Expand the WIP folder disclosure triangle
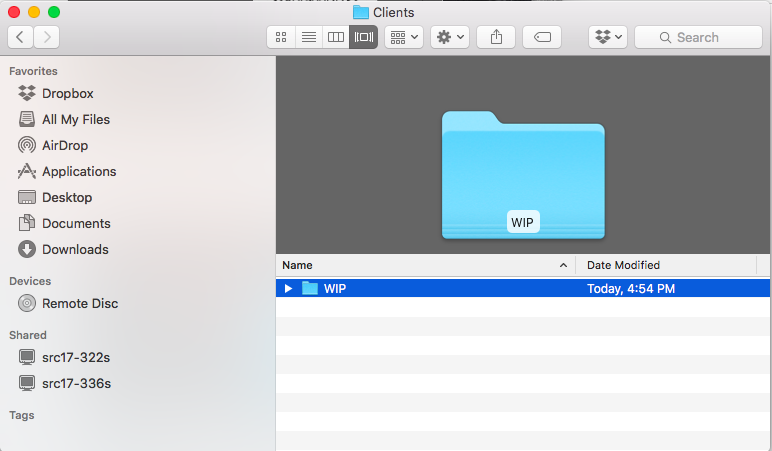 (288, 289)
